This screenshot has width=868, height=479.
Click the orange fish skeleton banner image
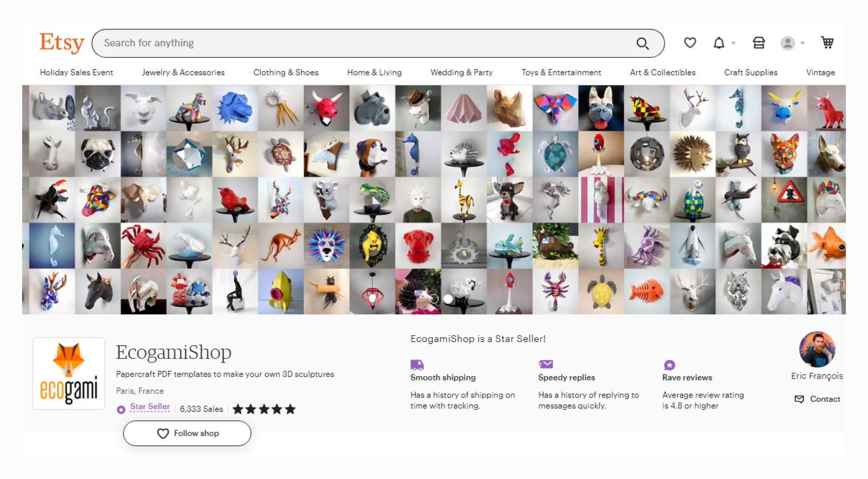pyautogui.click(x=647, y=291)
